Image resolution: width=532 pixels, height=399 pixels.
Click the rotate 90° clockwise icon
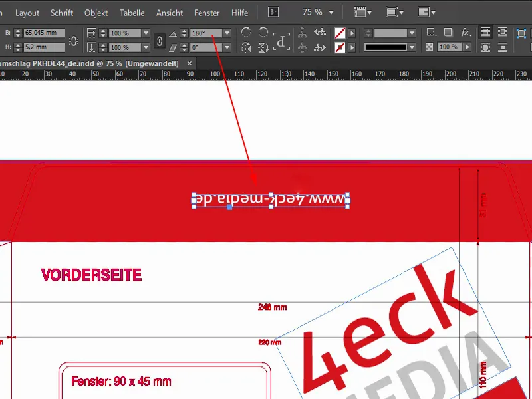[246, 32]
